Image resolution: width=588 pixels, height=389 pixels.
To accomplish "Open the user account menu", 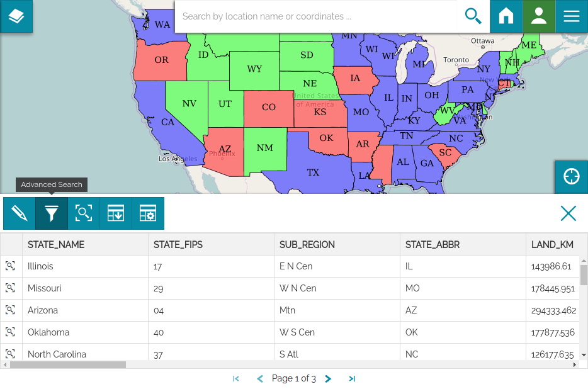I will (x=539, y=16).
